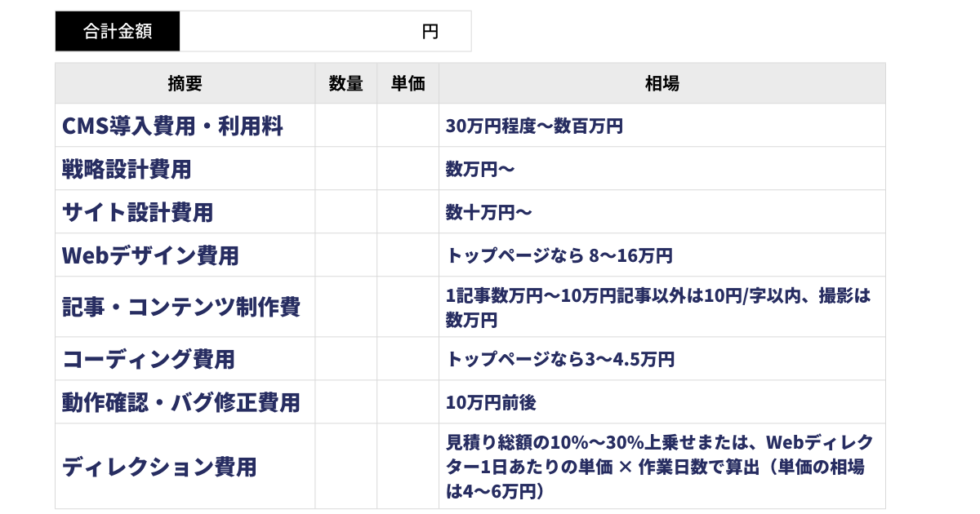Click 数量 cell in Webデザイン費用 row
The width and height of the screenshot is (980, 514).
coord(346,255)
